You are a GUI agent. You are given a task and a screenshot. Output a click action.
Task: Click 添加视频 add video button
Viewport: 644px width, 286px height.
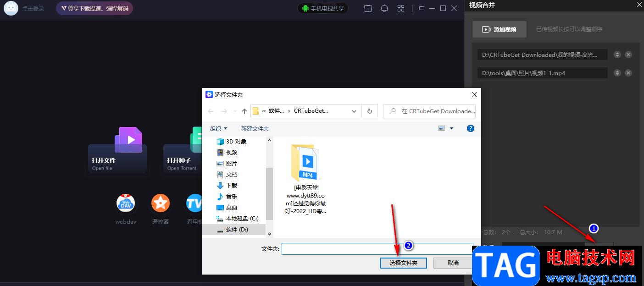tap(500, 29)
